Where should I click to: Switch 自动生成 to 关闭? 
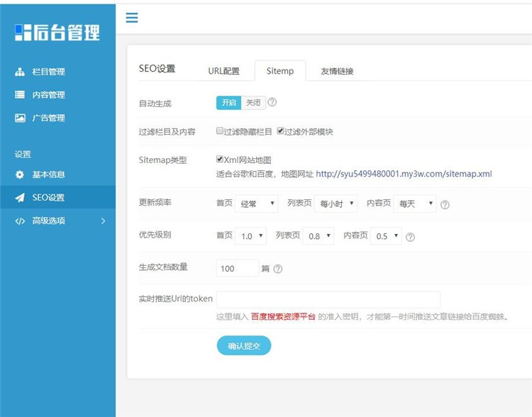(253, 103)
